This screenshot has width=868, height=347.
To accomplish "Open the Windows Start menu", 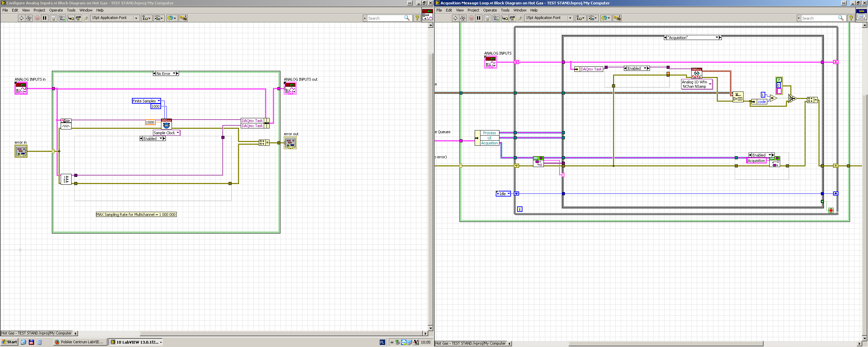I will (9, 342).
